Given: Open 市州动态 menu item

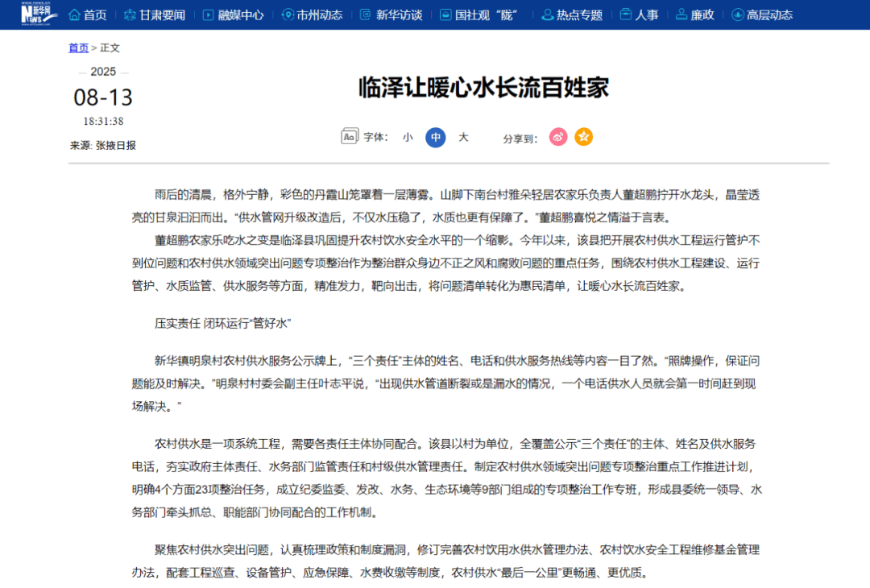Looking at the screenshot, I should click(x=319, y=15).
